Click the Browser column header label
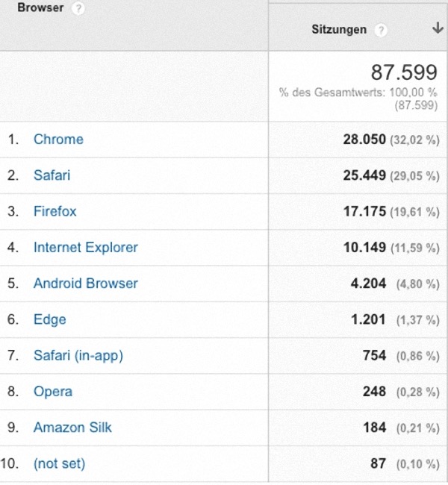The height and width of the screenshot is (485, 448). click(40, 7)
